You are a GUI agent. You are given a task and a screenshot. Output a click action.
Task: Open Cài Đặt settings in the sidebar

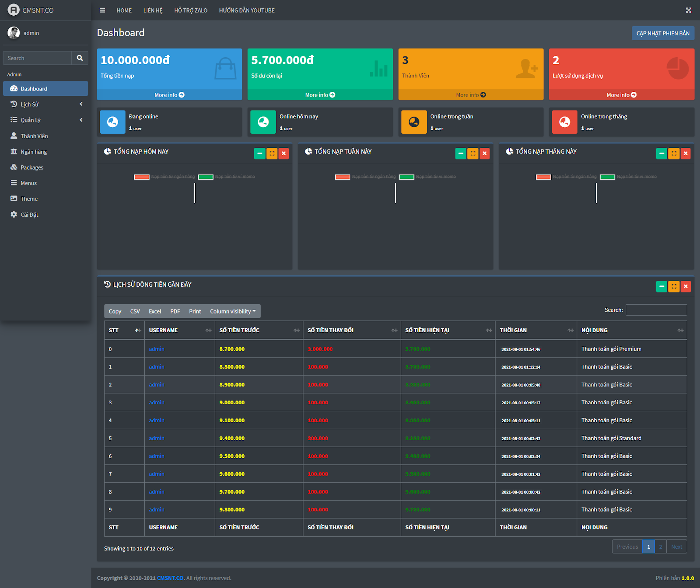point(45,215)
